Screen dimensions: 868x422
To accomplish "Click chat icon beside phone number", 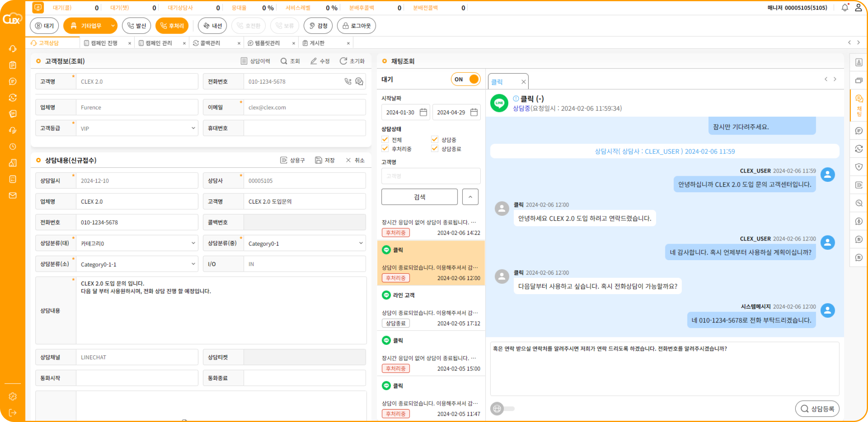I will [359, 82].
